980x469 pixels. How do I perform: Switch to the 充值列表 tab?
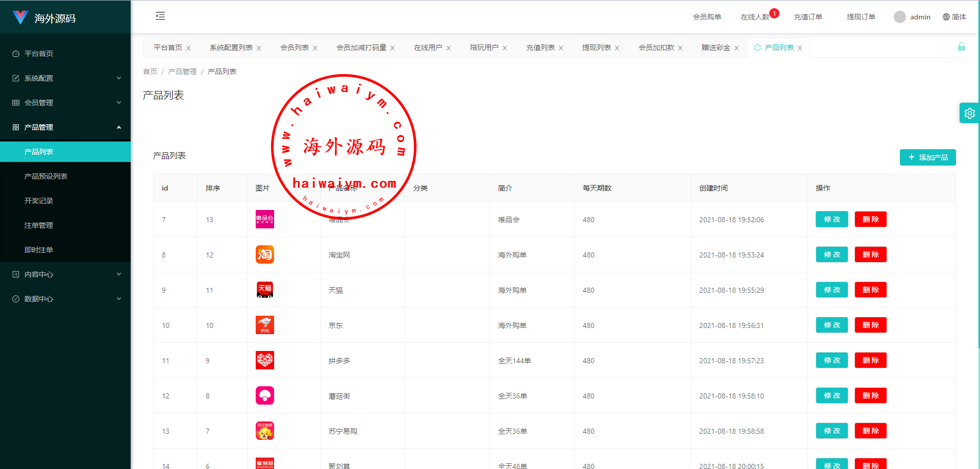click(540, 48)
